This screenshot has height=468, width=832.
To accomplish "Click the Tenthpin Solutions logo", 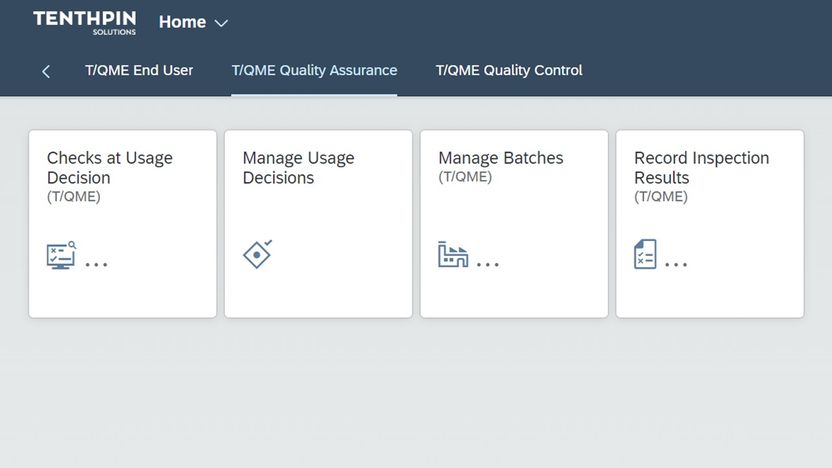I will click(84, 22).
